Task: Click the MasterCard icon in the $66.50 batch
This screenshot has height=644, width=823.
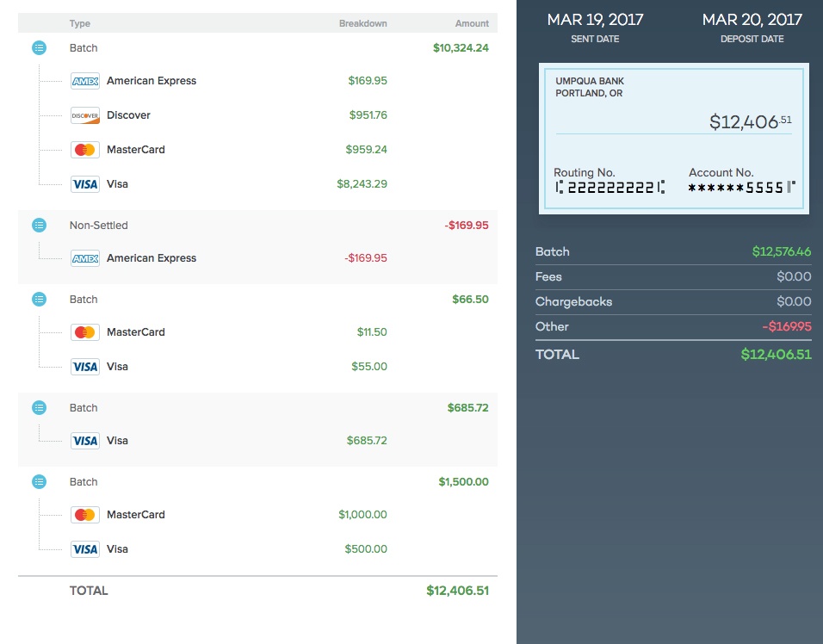Action: pos(84,331)
